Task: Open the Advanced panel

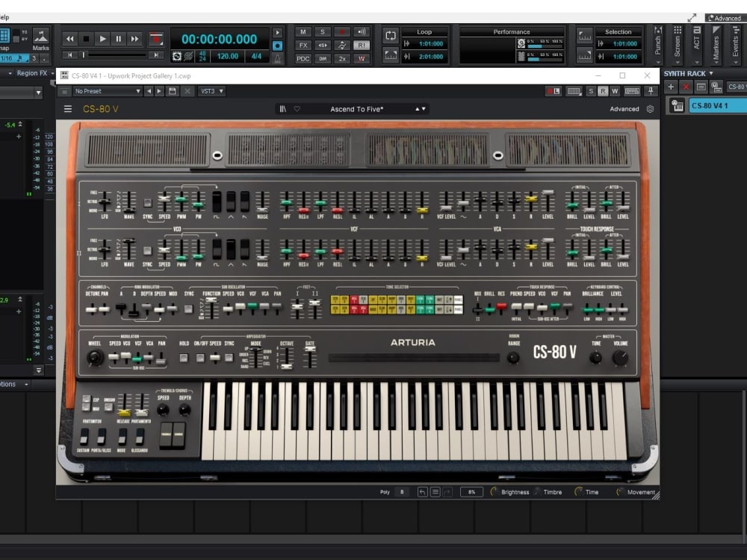Action: (x=624, y=109)
